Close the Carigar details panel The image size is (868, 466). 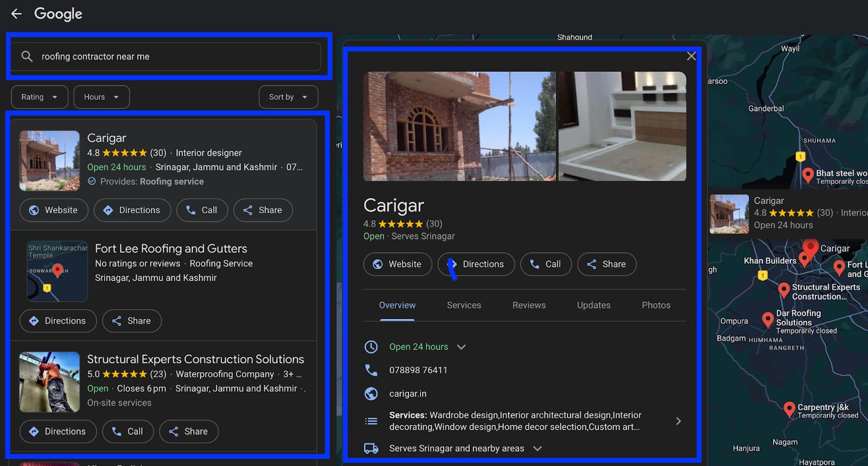(x=691, y=56)
